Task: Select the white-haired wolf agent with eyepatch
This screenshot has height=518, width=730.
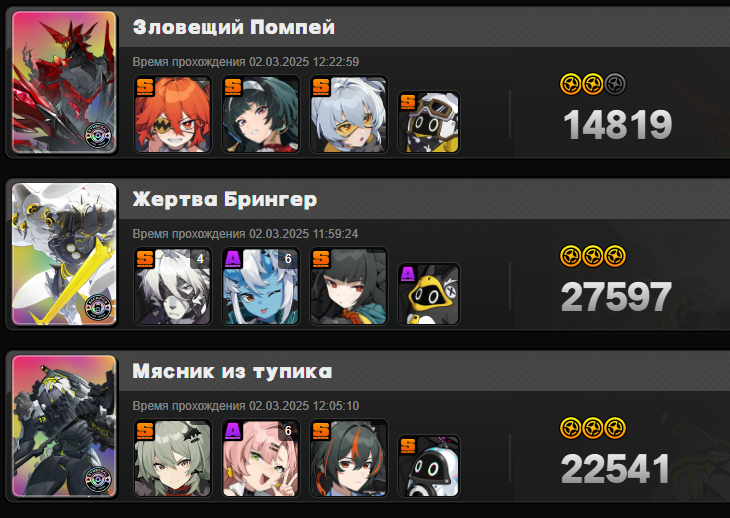Action: coord(173,286)
